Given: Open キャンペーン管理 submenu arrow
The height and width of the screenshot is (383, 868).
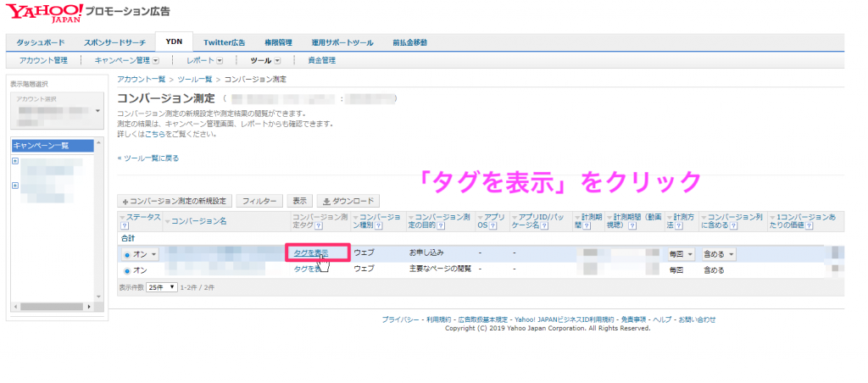Looking at the screenshot, I should click(156, 61).
